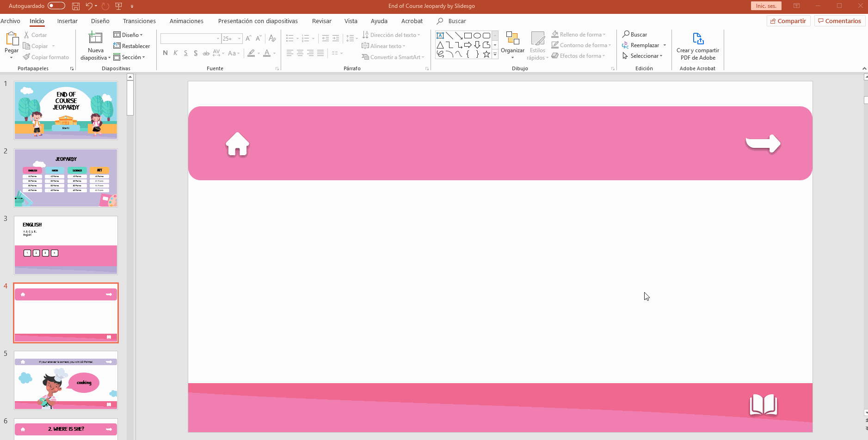Open the Diseño layout dropdown
This screenshot has height=440, width=868.
click(x=128, y=35)
